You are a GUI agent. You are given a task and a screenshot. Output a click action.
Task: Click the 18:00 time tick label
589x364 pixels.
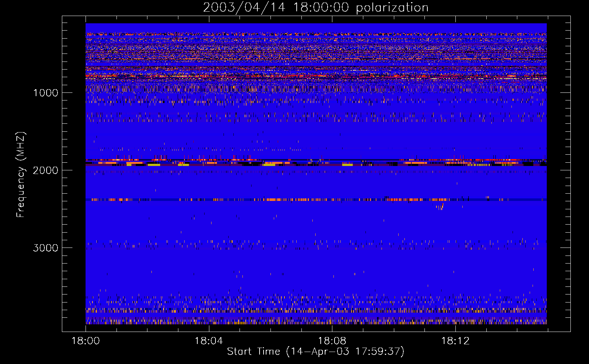click(86, 341)
